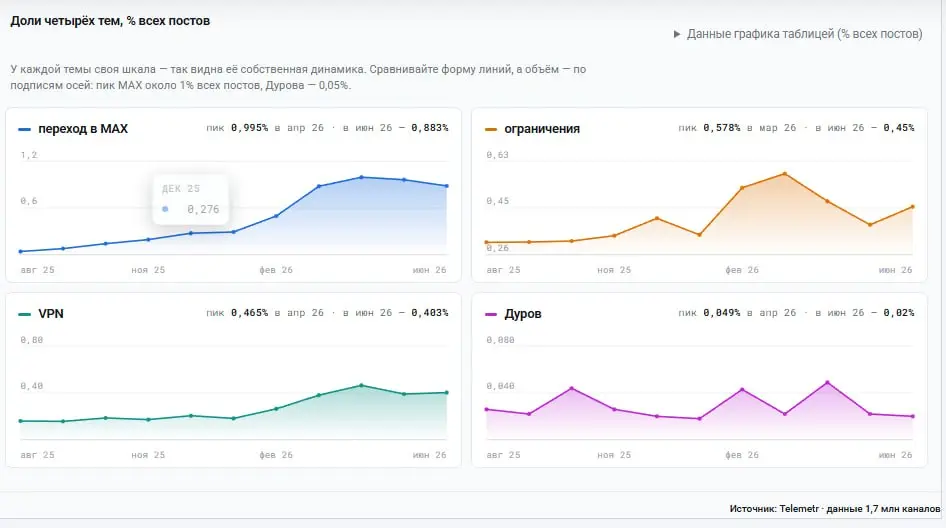Click the 'Источник: Telemetr' source caption
The image size is (946, 528).
[x=834, y=509]
